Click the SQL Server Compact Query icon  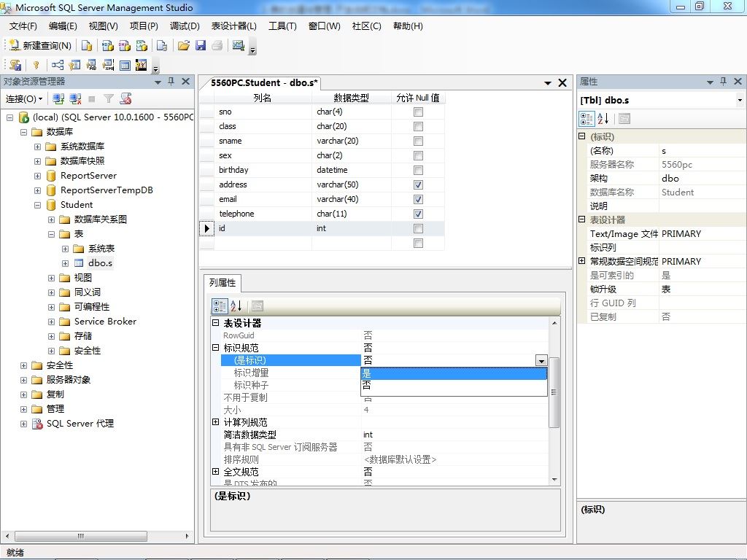pyautogui.click(x=162, y=45)
